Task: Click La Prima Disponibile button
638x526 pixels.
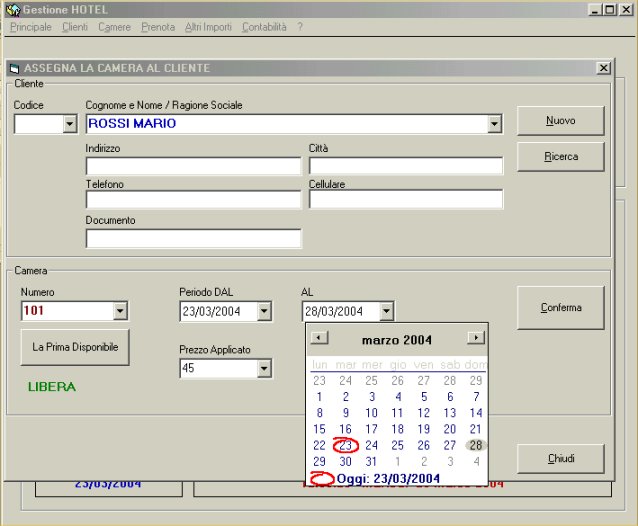Action: (75, 347)
